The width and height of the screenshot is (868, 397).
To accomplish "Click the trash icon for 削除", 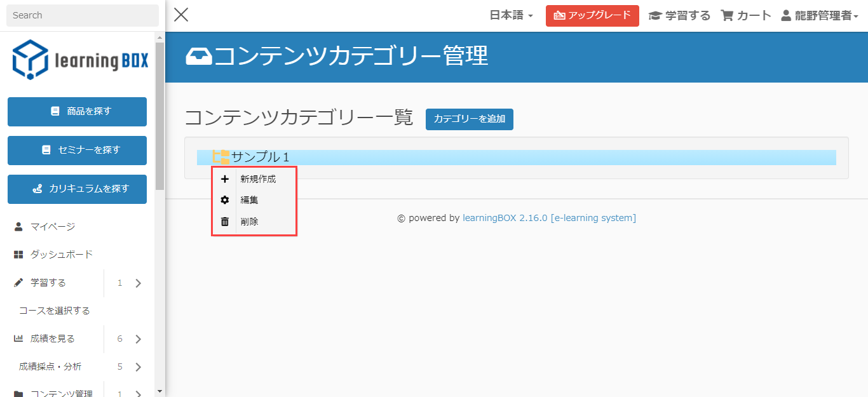I will [x=224, y=222].
